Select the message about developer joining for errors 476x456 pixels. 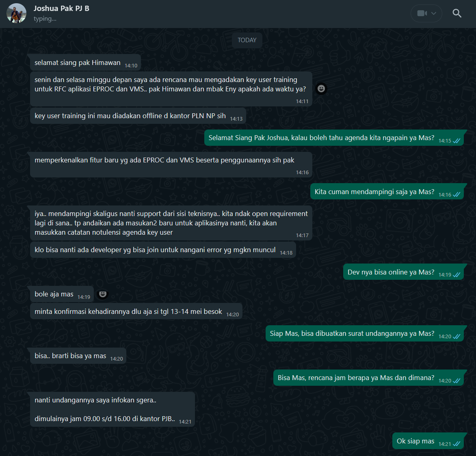point(155,250)
